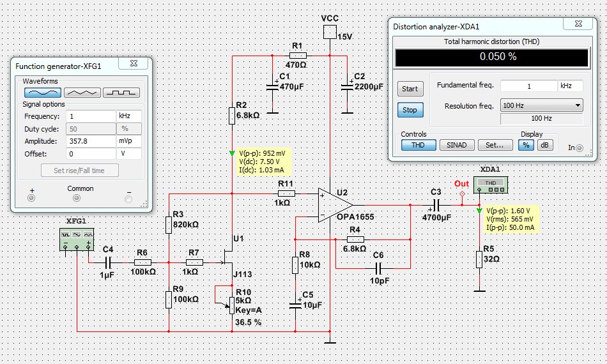Switch display to percent
This screenshot has height=364, width=607.
click(526, 145)
